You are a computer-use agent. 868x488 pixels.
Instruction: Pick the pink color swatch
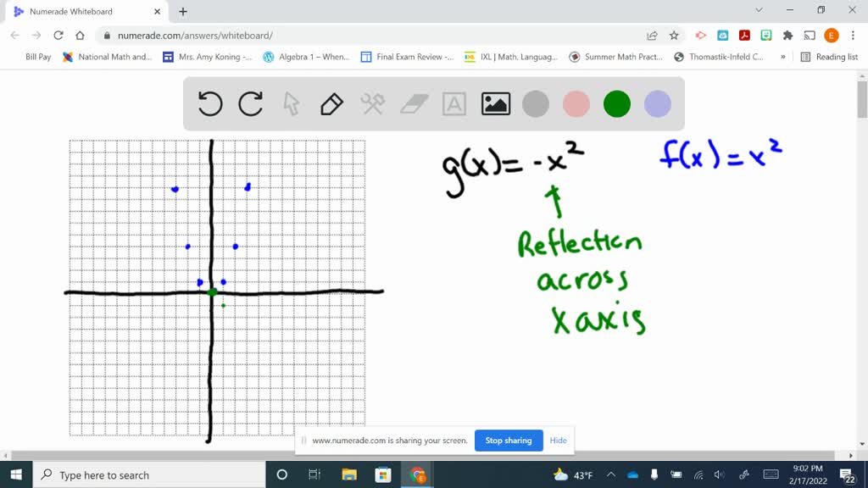pyautogui.click(x=576, y=103)
